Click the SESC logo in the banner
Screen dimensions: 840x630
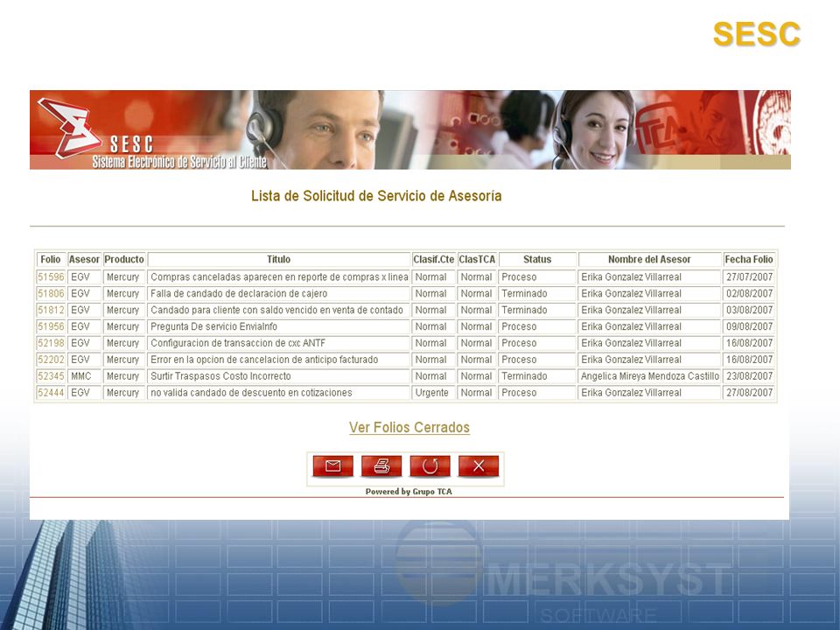pyautogui.click(x=70, y=128)
